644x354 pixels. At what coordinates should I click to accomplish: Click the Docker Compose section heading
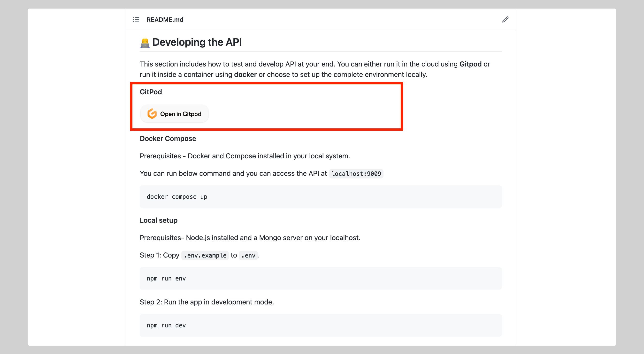click(168, 139)
